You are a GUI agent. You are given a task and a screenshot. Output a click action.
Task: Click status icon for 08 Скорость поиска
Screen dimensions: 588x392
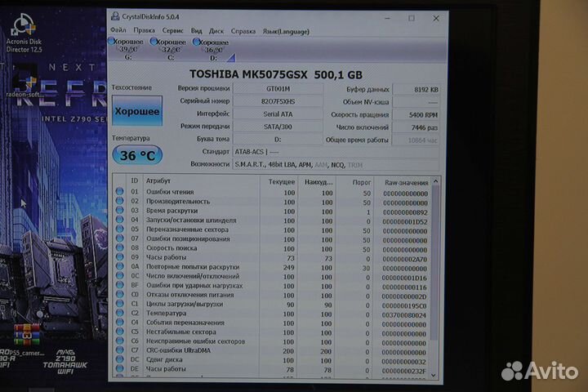119,247
